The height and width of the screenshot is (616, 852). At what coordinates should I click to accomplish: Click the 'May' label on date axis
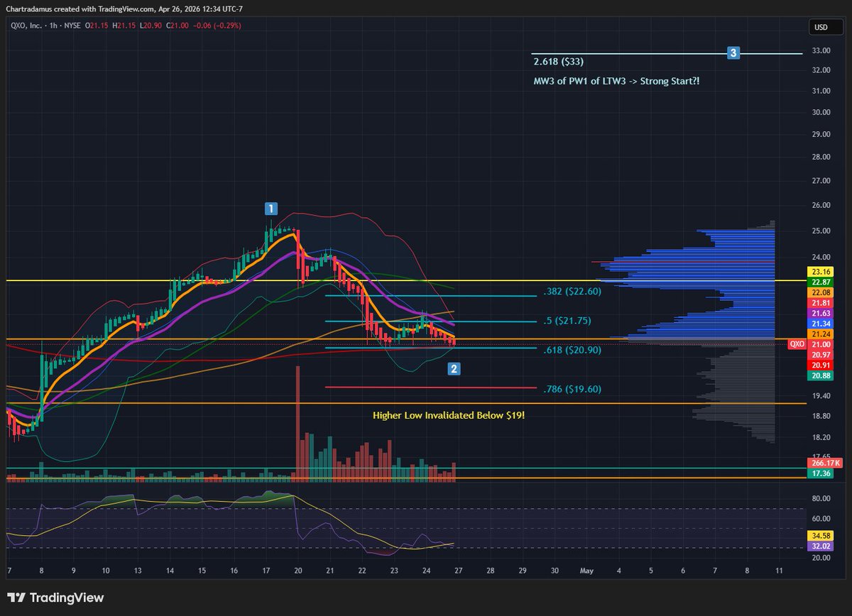point(586,570)
